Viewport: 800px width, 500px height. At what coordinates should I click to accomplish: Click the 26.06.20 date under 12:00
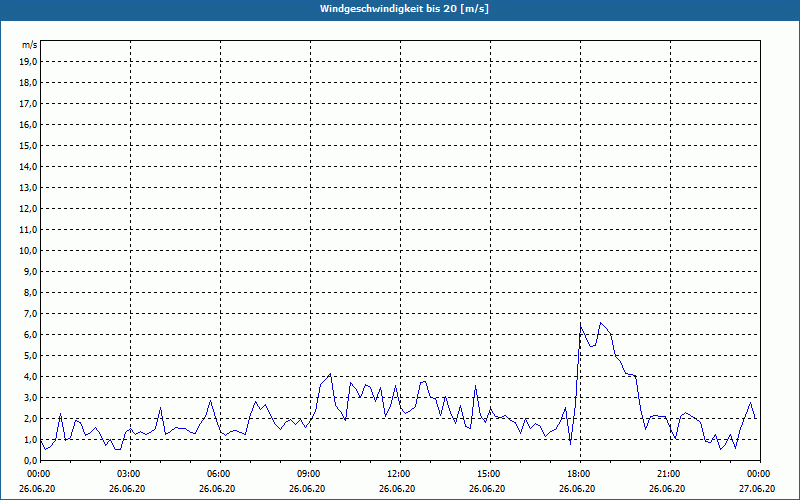pyautogui.click(x=397, y=489)
